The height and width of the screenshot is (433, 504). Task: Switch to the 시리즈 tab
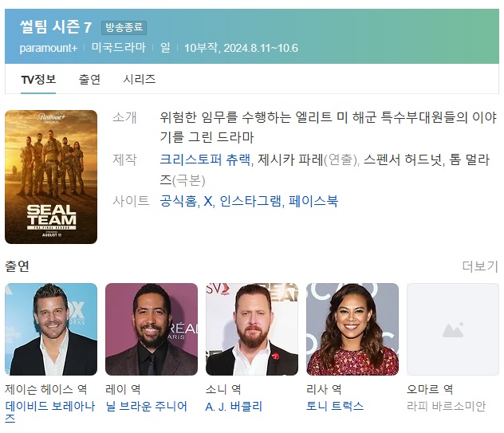click(140, 80)
